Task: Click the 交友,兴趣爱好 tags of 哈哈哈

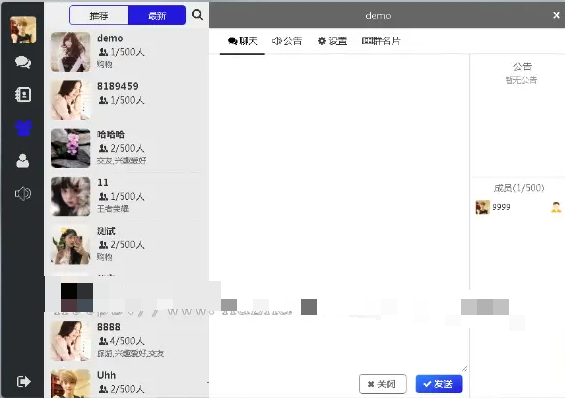Action: pyautogui.click(x=121, y=161)
